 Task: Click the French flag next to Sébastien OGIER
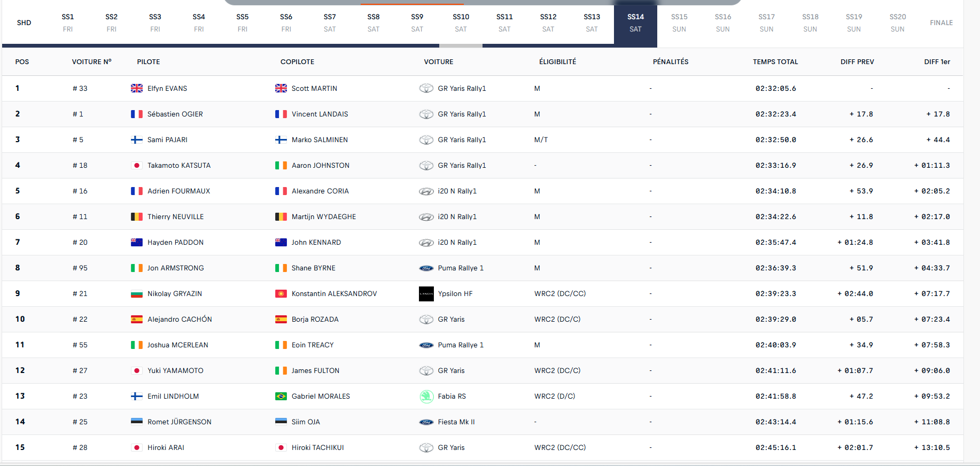(x=137, y=114)
